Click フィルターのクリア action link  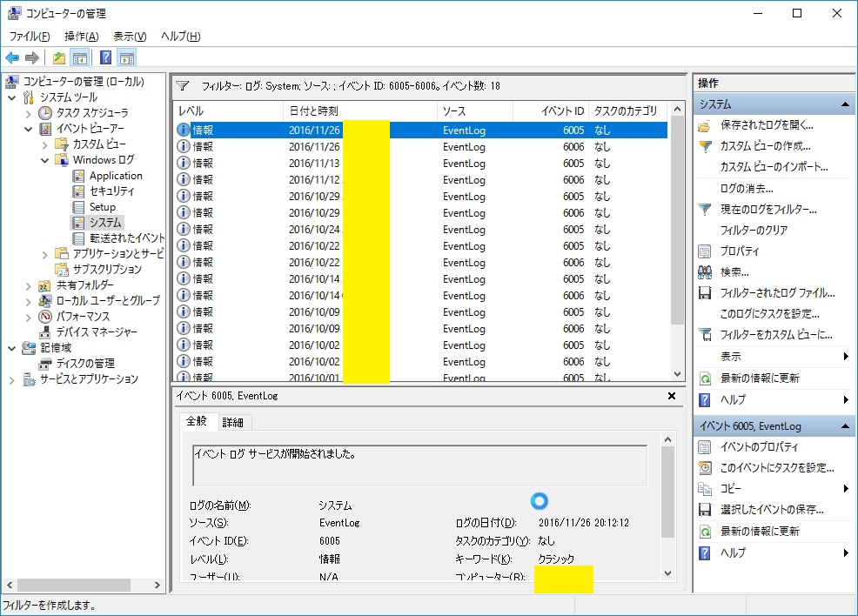754,231
